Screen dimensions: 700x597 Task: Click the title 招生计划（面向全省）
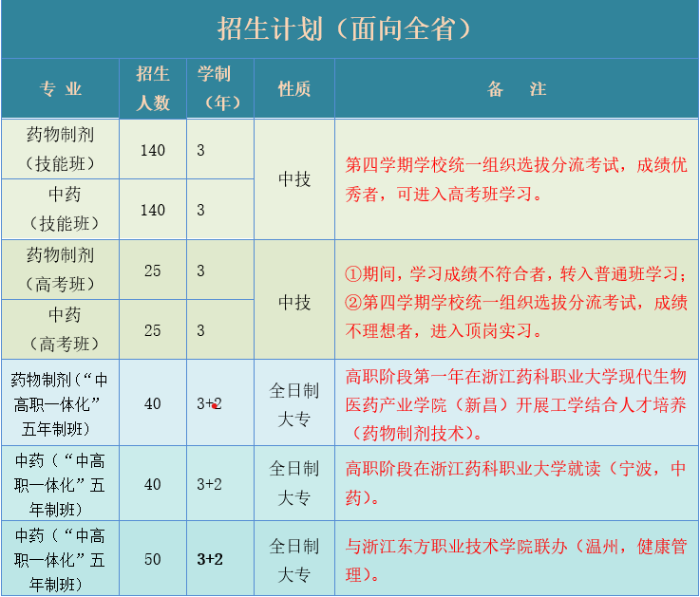pos(349,28)
